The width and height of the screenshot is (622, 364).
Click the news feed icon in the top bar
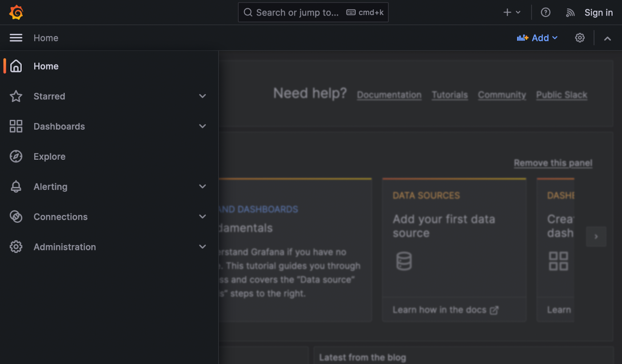click(570, 12)
